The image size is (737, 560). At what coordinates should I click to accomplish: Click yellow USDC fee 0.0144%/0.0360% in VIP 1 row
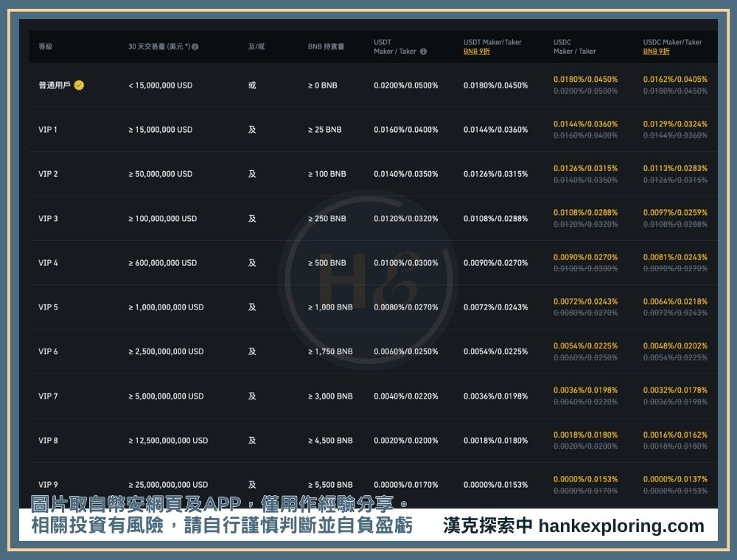pyautogui.click(x=586, y=124)
